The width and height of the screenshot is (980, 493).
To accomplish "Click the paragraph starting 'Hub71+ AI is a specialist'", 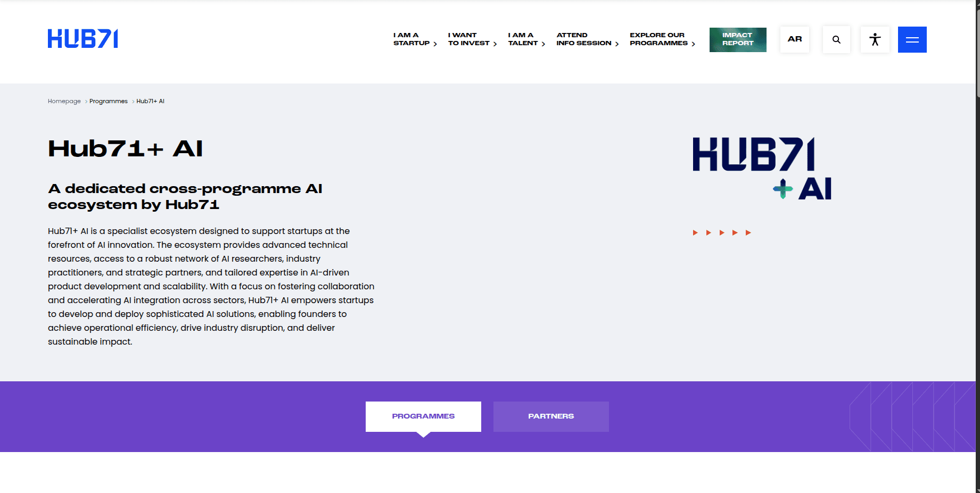I will tap(211, 286).
